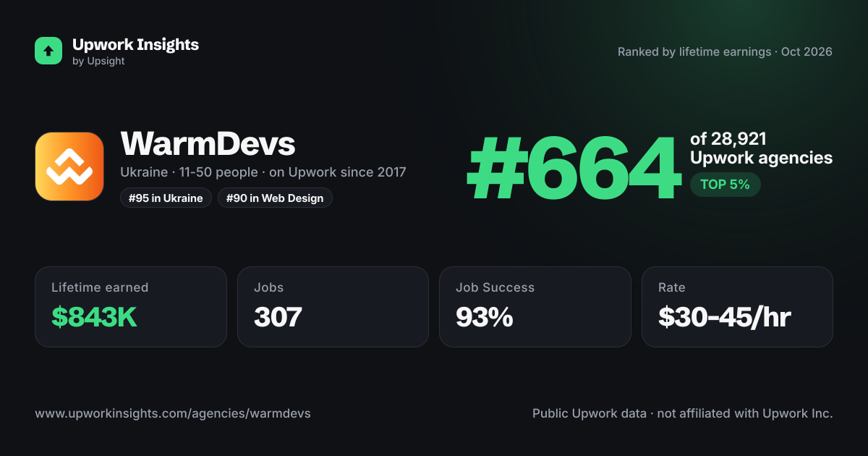Click the WarmDevs agency name
The height and width of the screenshot is (456, 868).
[x=208, y=143]
